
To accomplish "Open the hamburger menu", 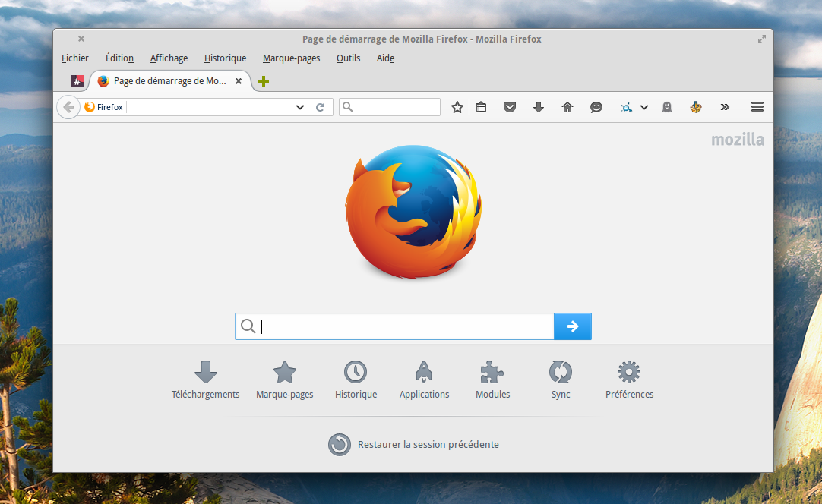I will [x=757, y=107].
